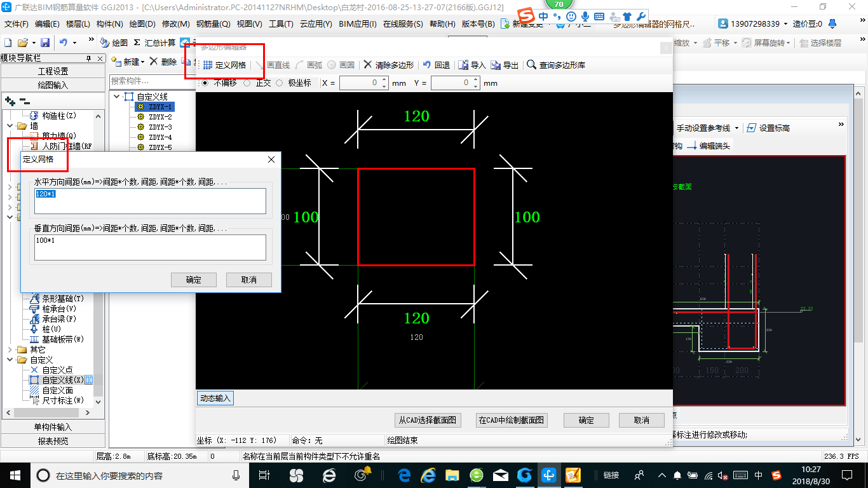Screen dimensions: 868x488
Task: Open the 楼层(L) menu
Action: (x=78, y=24)
